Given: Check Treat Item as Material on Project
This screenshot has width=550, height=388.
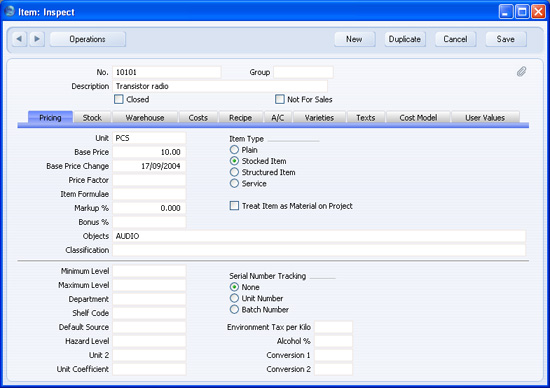Looking at the screenshot, I should 234,206.
